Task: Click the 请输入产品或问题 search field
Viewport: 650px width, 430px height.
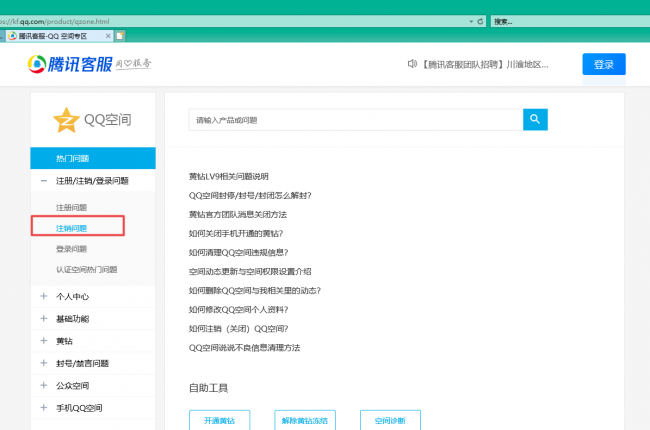Action: coord(356,120)
